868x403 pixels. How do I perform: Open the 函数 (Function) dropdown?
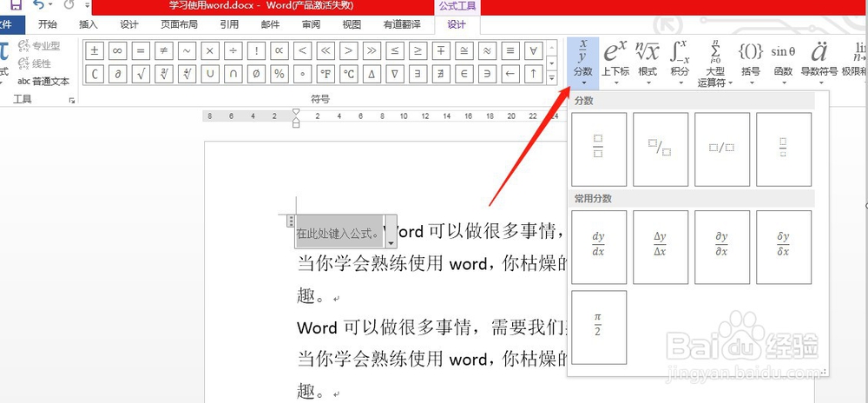pyautogui.click(x=783, y=63)
